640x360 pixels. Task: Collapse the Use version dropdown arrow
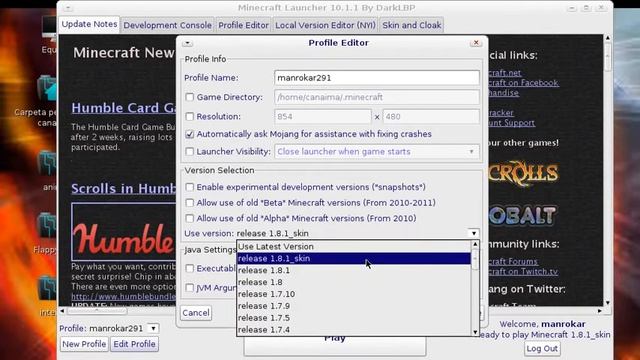click(474, 233)
